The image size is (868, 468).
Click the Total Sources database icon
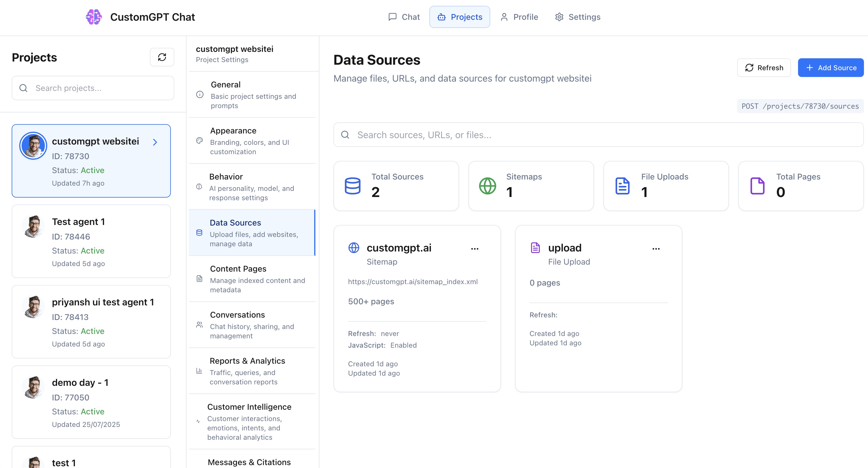coord(352,186)
